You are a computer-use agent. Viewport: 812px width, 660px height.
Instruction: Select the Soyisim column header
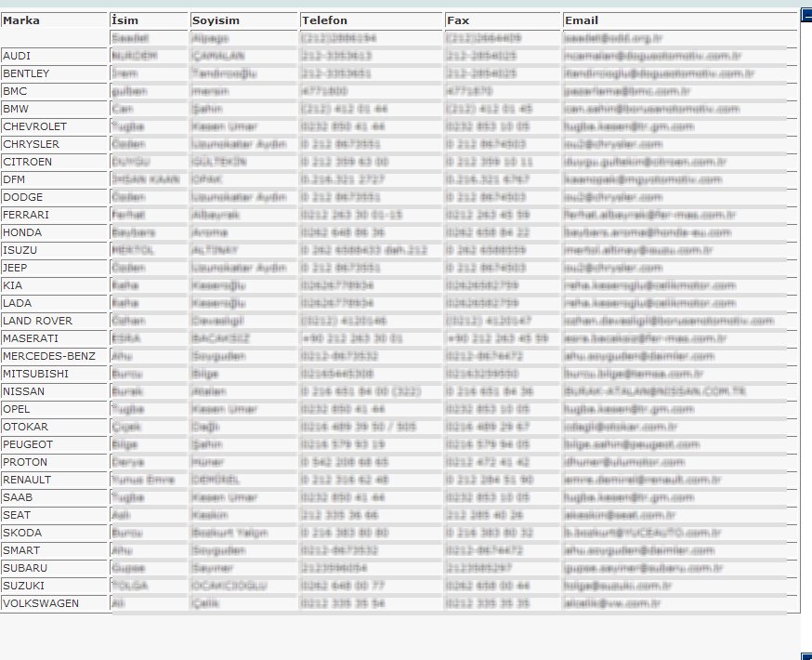(244, 20)
